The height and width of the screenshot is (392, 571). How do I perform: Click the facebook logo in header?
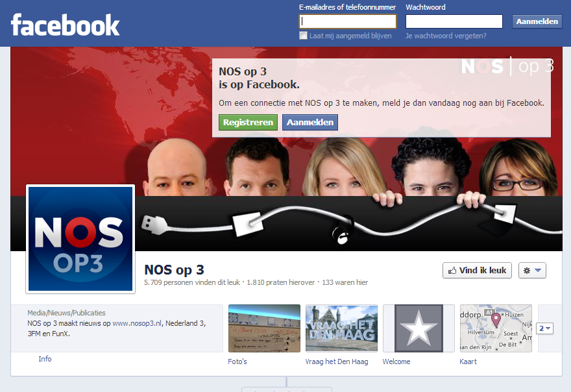pyautogui.click(x=65, y=25)
